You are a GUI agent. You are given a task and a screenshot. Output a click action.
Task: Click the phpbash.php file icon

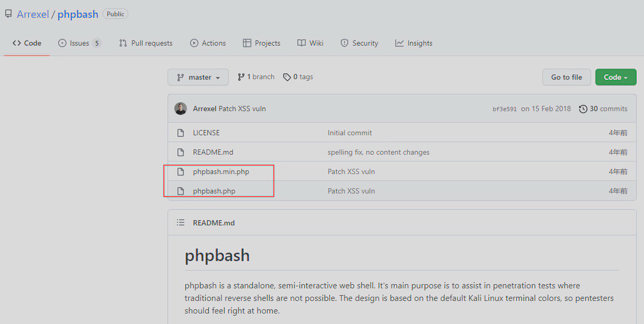[x=181, y=191]
